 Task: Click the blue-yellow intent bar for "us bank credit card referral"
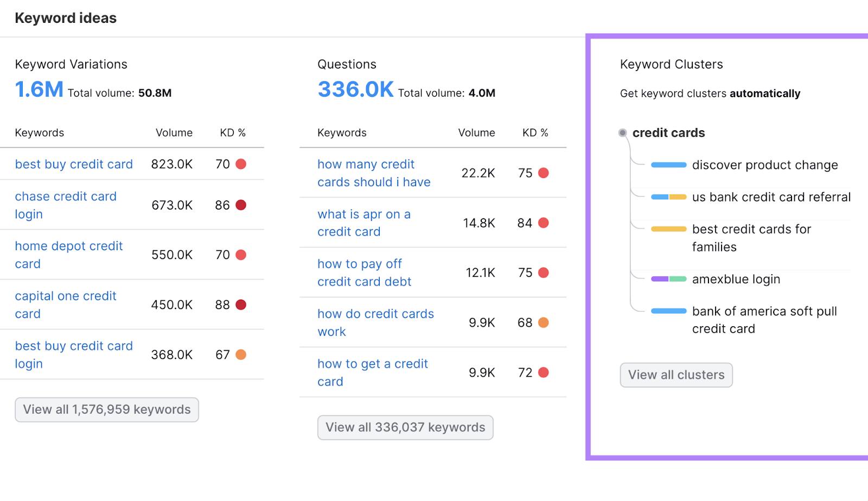[x=669, y=198]
